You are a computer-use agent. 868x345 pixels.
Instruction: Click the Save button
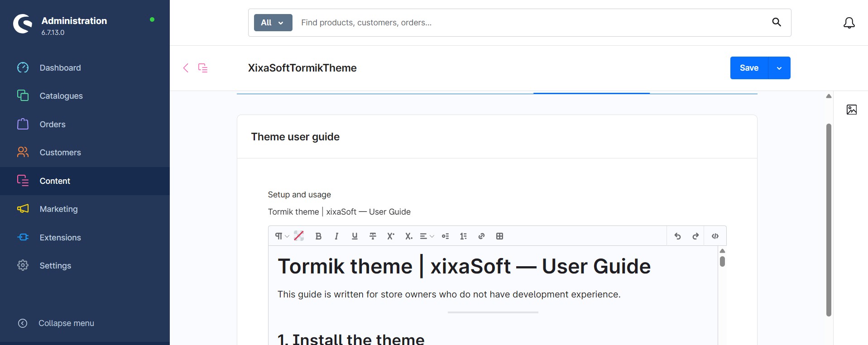coord(749,68)
